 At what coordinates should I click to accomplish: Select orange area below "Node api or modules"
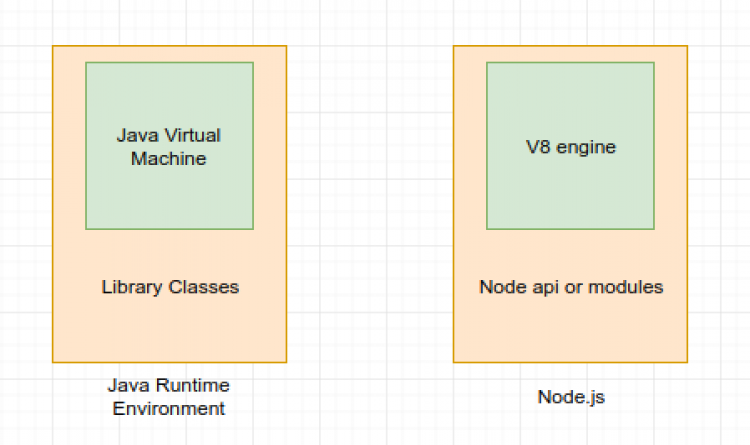571,330
